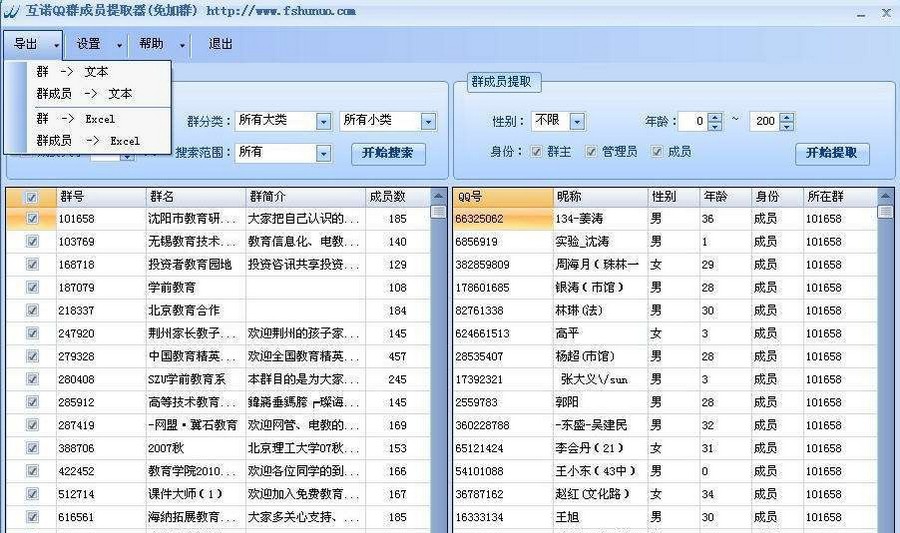Viewport: 900px width, 533px height.
Task: Sort by the 年龄 column header
Action: click(x=726, y=197)
